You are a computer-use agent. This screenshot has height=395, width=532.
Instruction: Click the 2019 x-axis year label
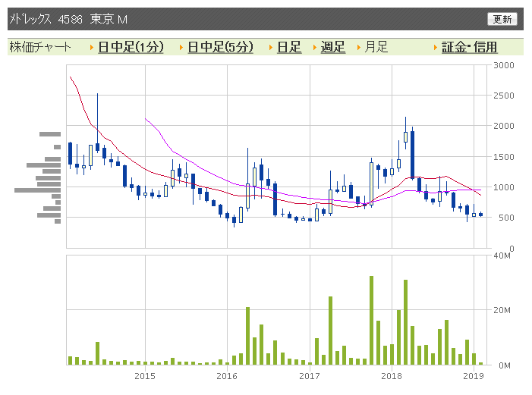click(474, 376)
